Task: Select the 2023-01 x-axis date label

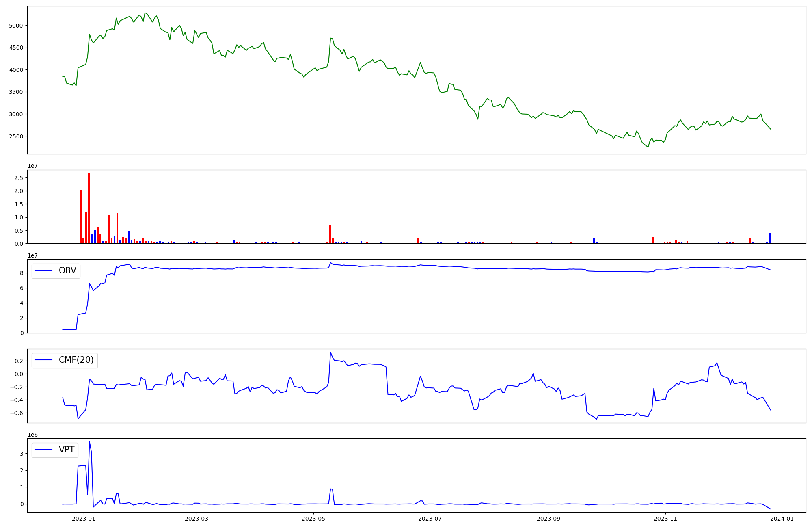Action: (84, 518)
